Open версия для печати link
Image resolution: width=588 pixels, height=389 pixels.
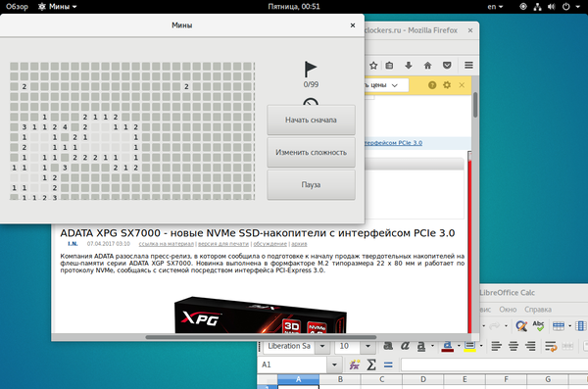(223, 244)
